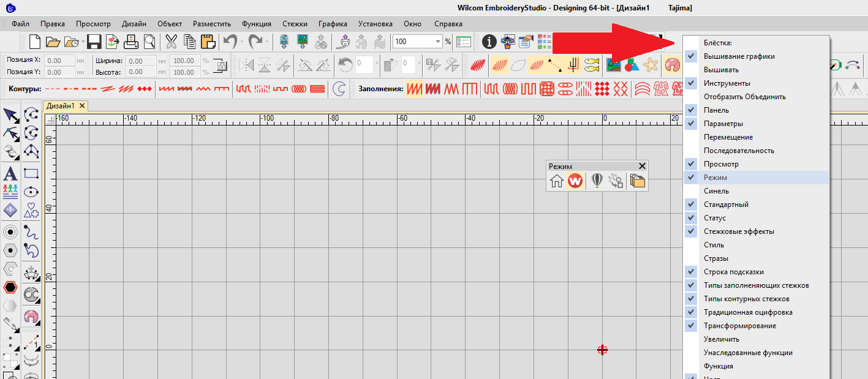This screenshot has width=868, height=379.
Task: Create a new design with the blank page icon
Action: click(x=35, y=42)
